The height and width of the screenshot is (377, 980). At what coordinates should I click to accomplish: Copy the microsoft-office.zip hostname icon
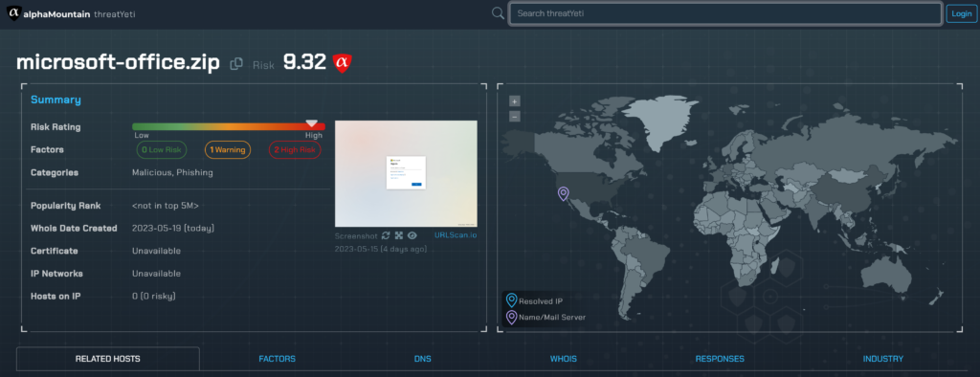236,64
